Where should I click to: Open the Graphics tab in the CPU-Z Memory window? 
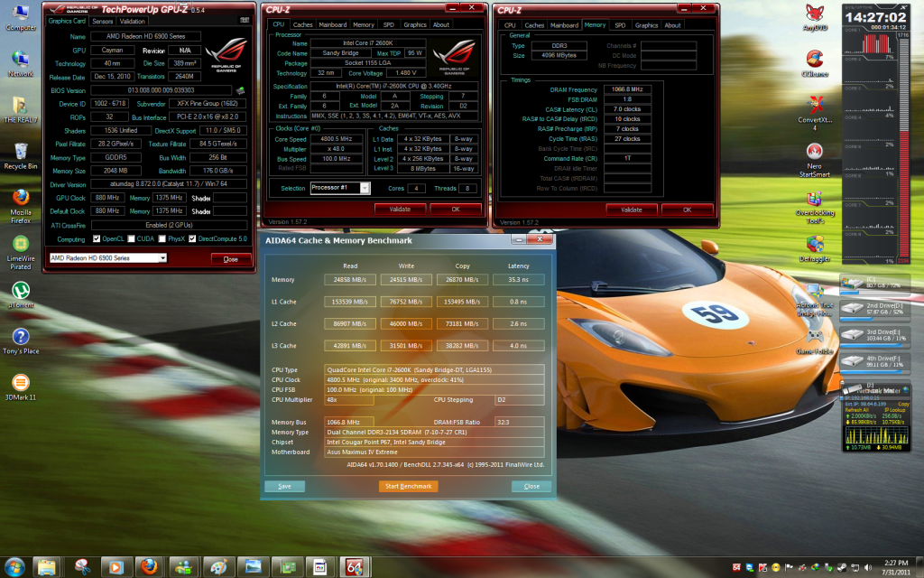point(646,25)
